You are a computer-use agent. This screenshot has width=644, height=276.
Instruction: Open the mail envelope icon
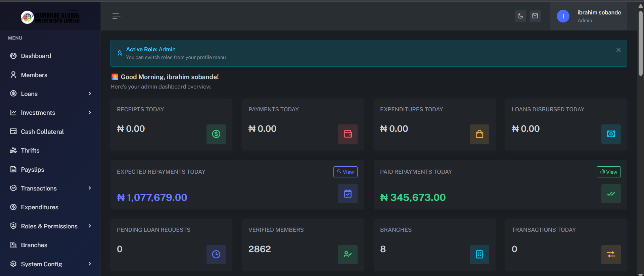coord(535,16)
